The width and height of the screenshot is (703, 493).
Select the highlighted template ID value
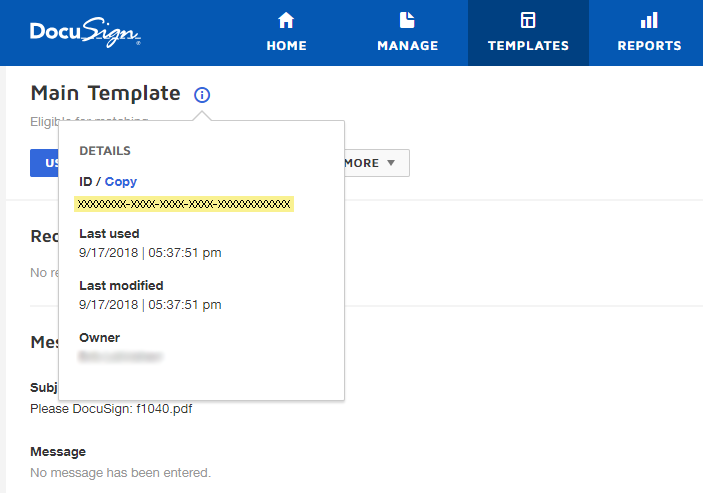point(184,204)
